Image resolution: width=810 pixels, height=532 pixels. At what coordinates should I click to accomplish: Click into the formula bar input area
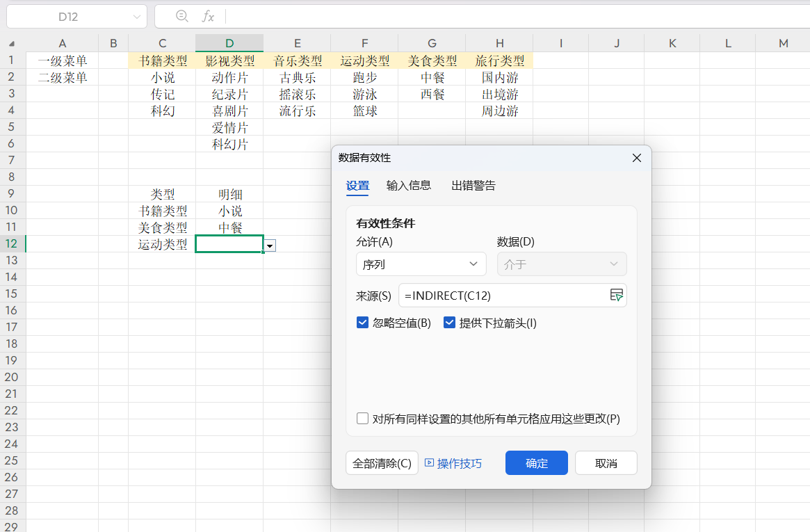[517, 17]
